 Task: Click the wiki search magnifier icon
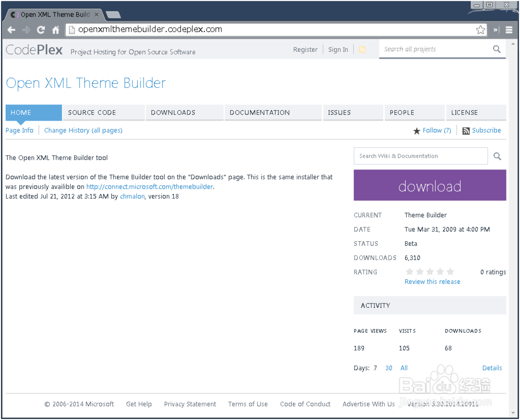coord(497,156)
